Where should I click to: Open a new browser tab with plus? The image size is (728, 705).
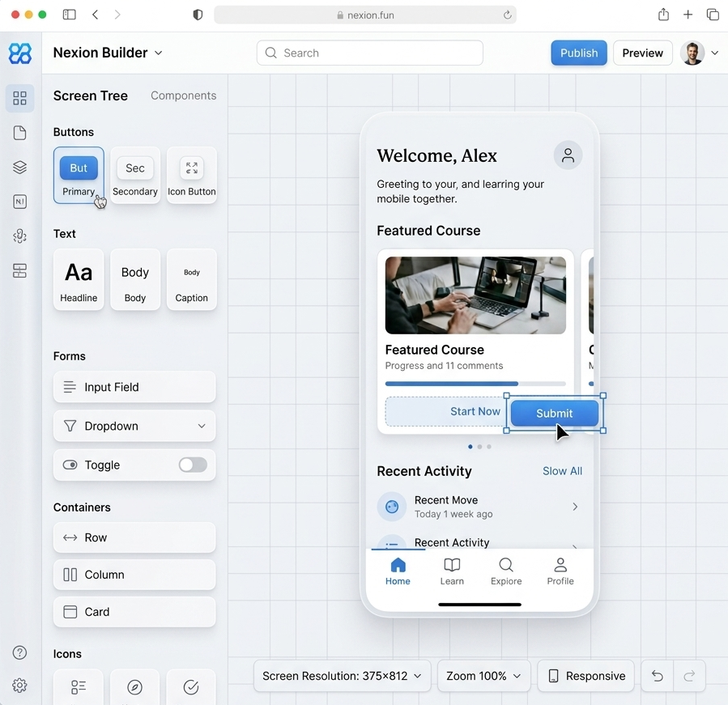click(x=688, y=15)
